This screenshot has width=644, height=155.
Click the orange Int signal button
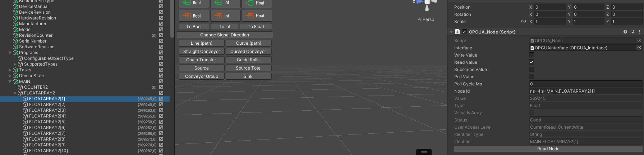pyautogui.click(x=225, y=16)
